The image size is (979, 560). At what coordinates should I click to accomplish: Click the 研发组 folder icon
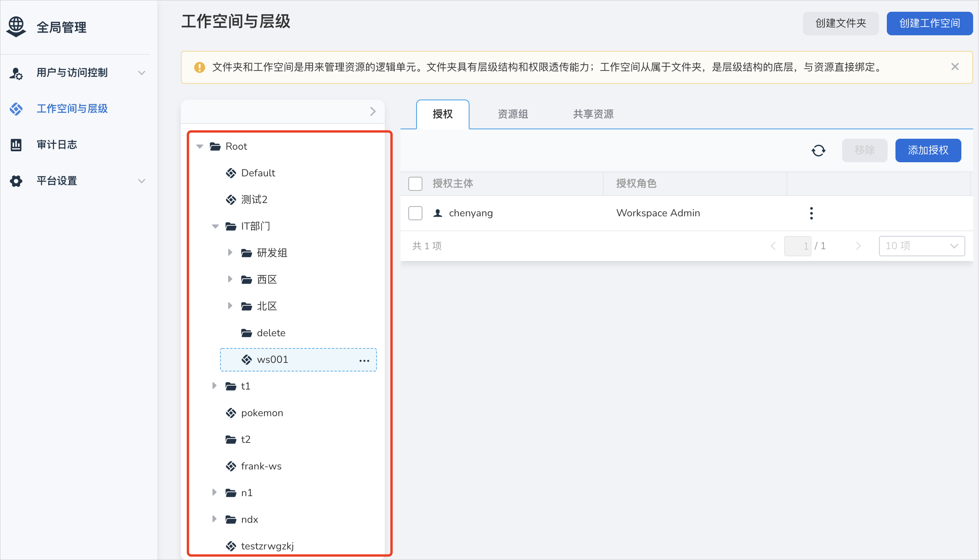click(247, 253)
